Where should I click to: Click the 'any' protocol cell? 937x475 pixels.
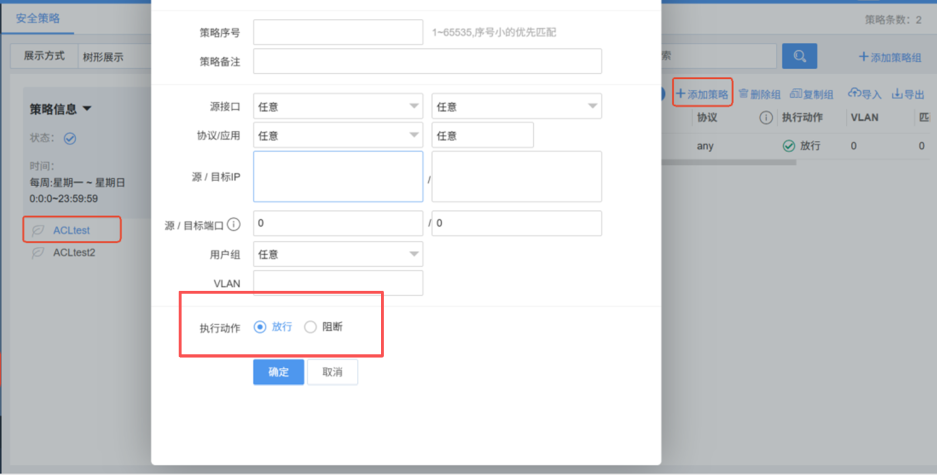(705, 146)
